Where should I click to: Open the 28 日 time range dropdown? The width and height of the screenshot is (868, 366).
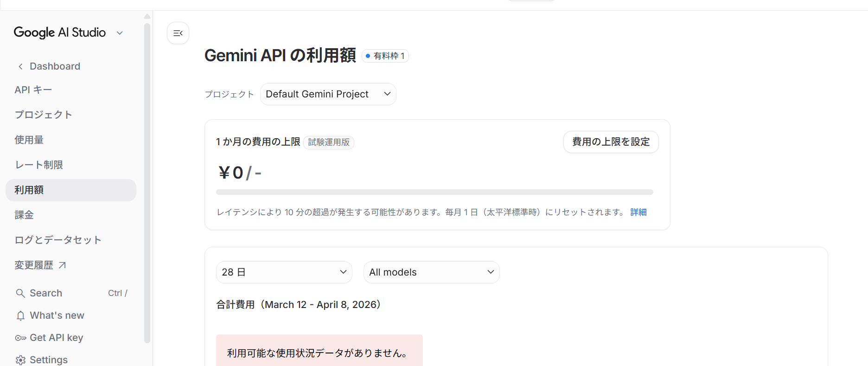pos(284,272)
